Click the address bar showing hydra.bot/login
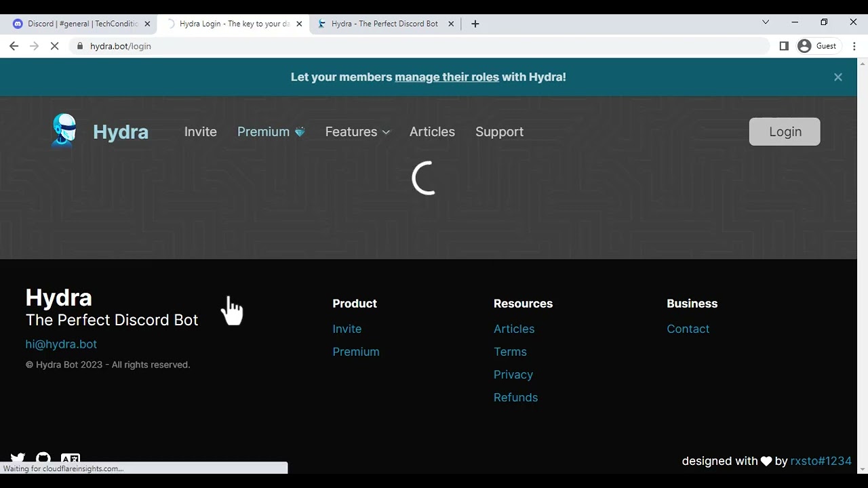Screen dimensions: 868x488 tap(420, 46)
